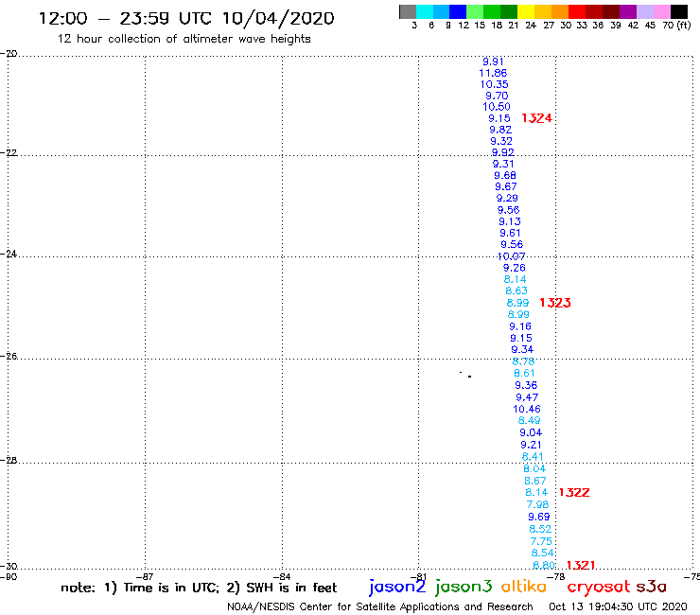Click the subtitle about 12 hour altimeter collection
This screenshot has height=615, width=700.
click(x=184, y=39)
